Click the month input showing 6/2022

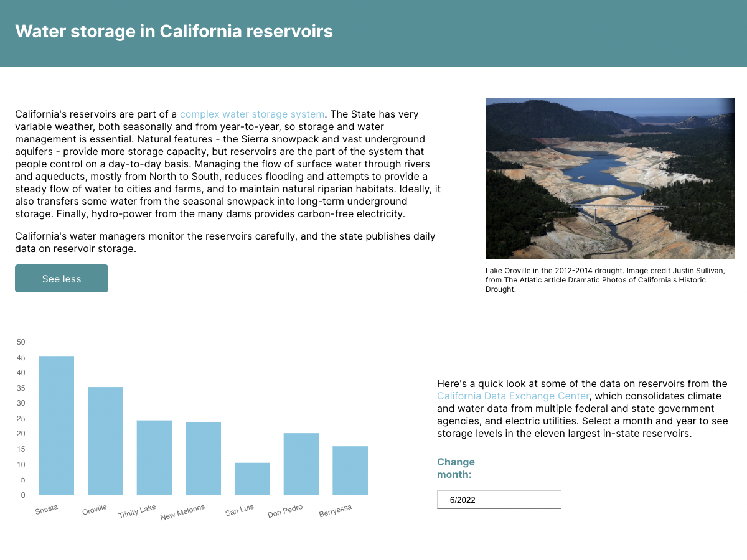[499, 500]
